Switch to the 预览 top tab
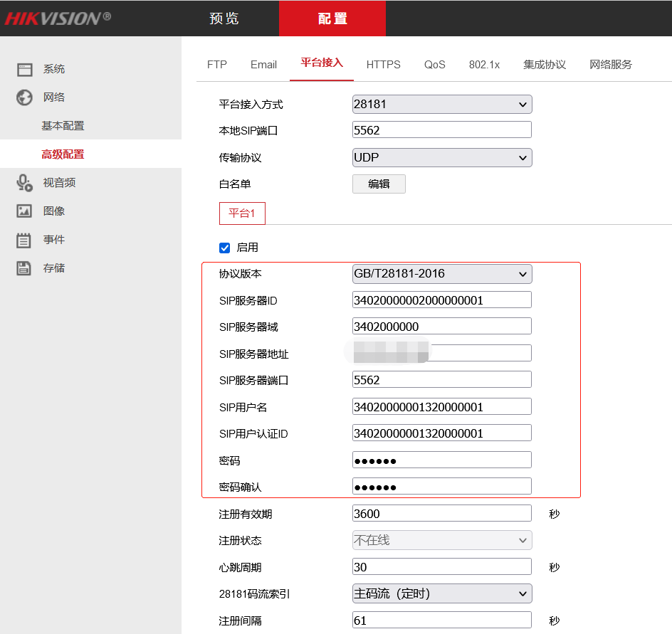The image size is (672, 634). (224, 19)
